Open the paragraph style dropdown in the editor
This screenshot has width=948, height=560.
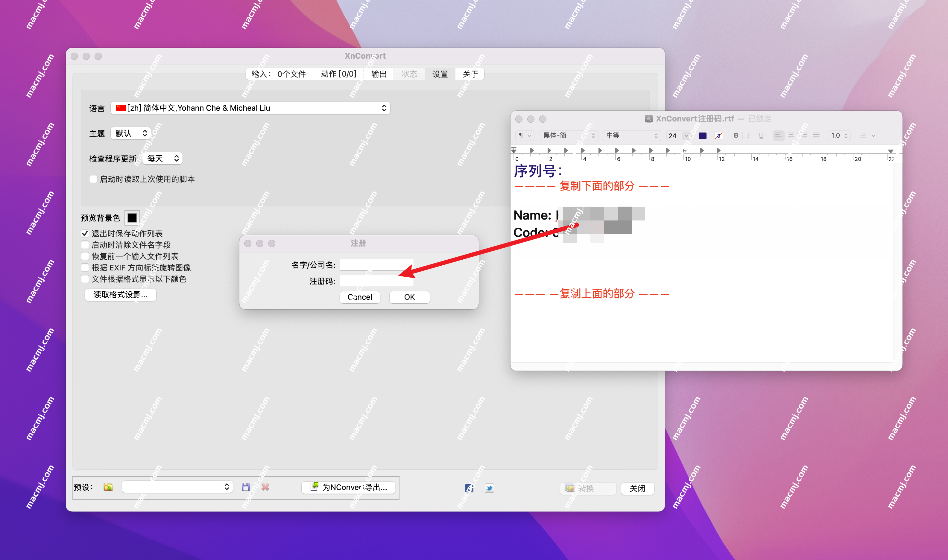pos(525,136)
